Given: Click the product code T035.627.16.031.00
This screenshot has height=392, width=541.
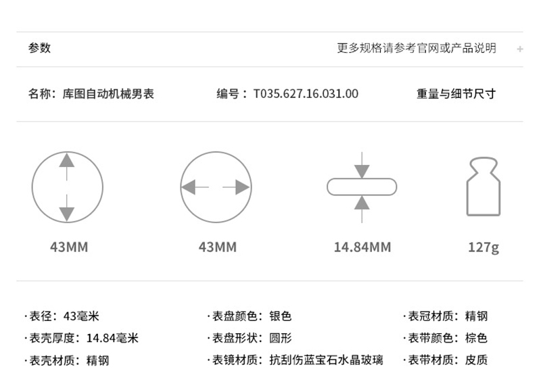Looking at the screenshot, I should coord(306,94).
